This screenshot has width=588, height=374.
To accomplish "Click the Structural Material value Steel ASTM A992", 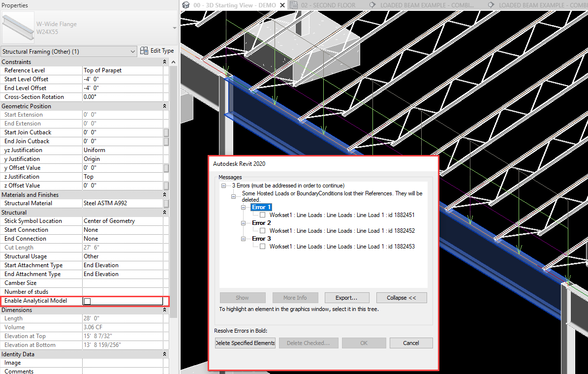I will 123,203.
